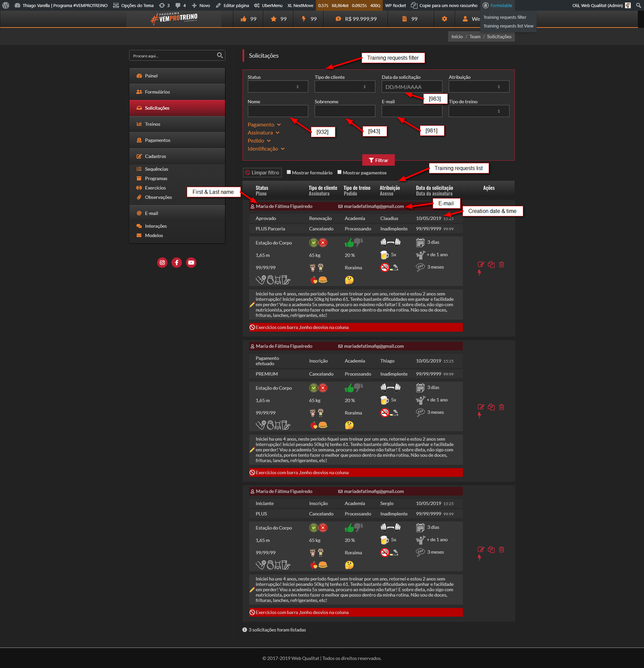Click the search magnifier in sidebar
Viewport: 644px width, 668px height.
[x=220, y=55]
